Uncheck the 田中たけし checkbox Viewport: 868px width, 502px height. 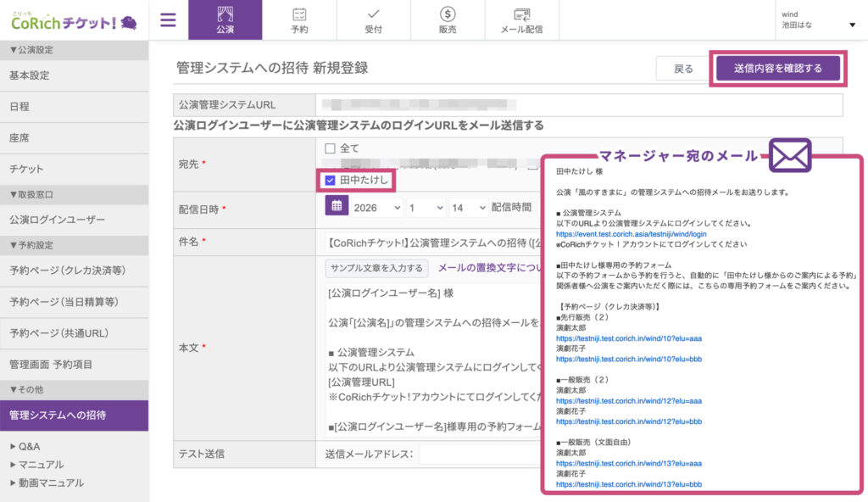click(331, 180)
